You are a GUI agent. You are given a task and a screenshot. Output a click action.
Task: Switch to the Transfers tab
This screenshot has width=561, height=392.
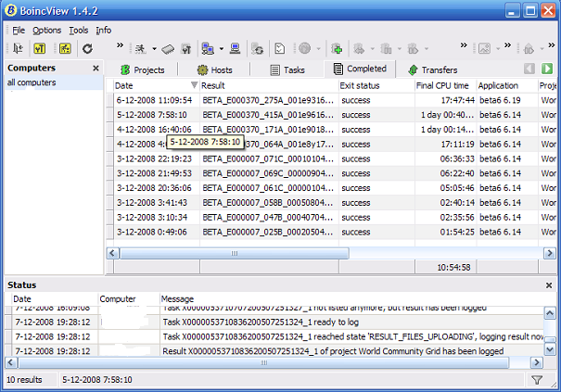pyautogui.click(x=432, y=70)
